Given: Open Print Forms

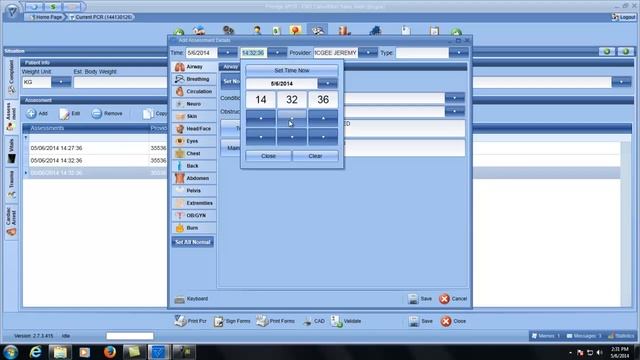Looking at the screenshot, I should [276, 321].
